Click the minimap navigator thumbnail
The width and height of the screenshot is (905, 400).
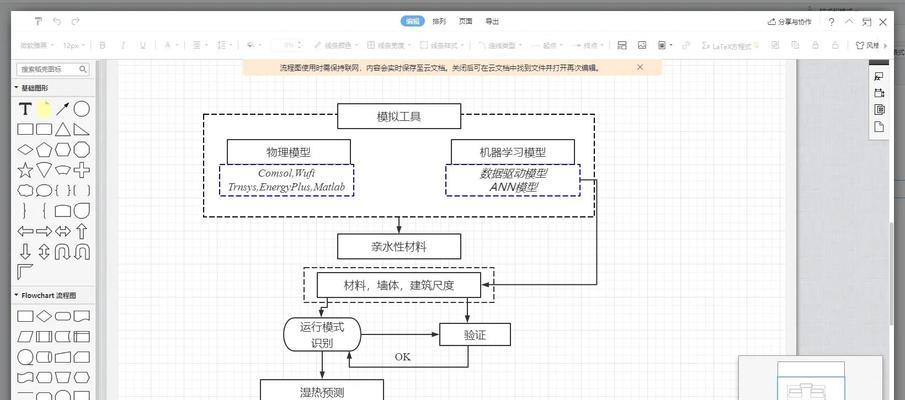(x=810, y=378)
